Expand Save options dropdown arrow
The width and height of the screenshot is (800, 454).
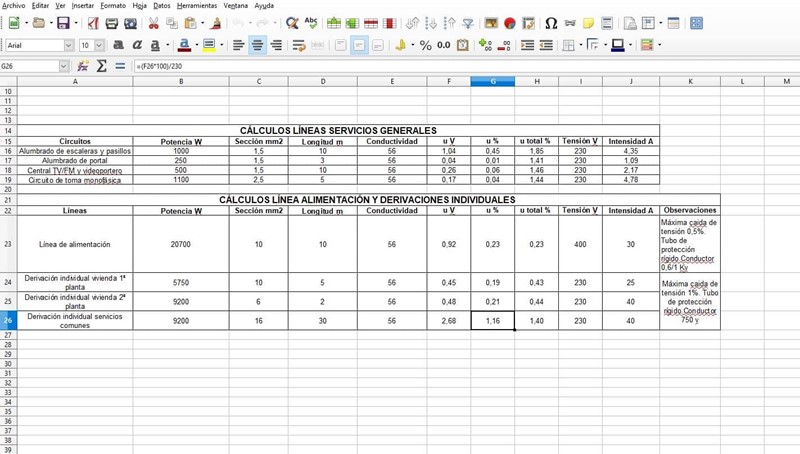pyautogui.click(x=76, y=23)
